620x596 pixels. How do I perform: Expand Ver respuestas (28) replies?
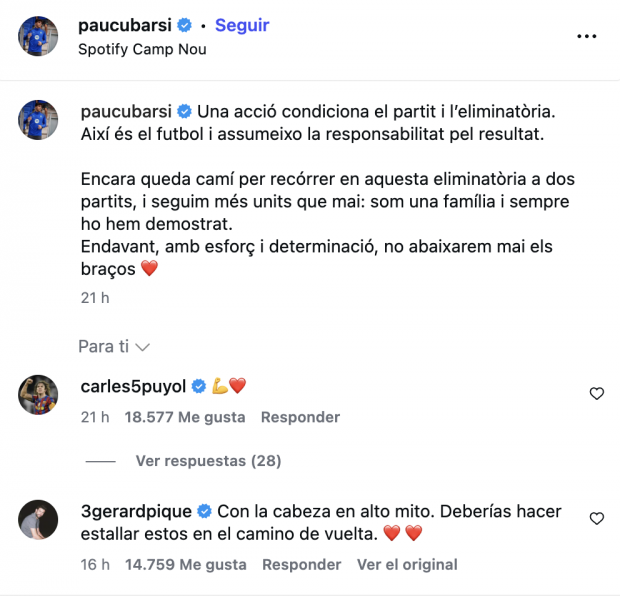click(208, 461)
